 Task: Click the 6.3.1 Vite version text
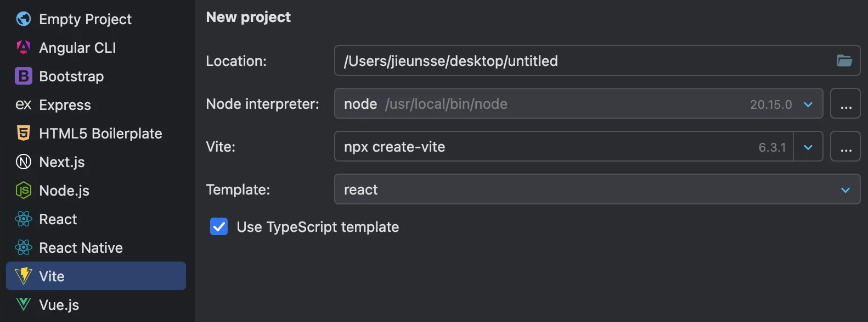point(772,147)
